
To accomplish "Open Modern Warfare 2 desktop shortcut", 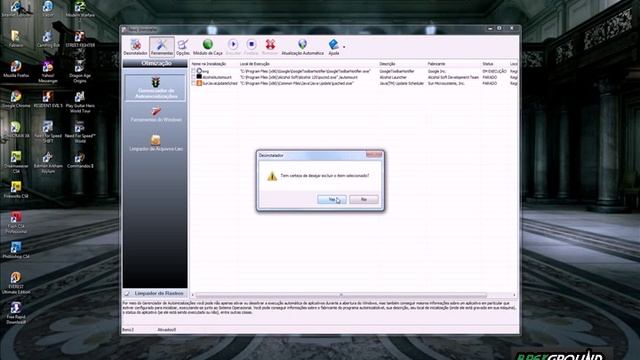I will pos(80,9).
